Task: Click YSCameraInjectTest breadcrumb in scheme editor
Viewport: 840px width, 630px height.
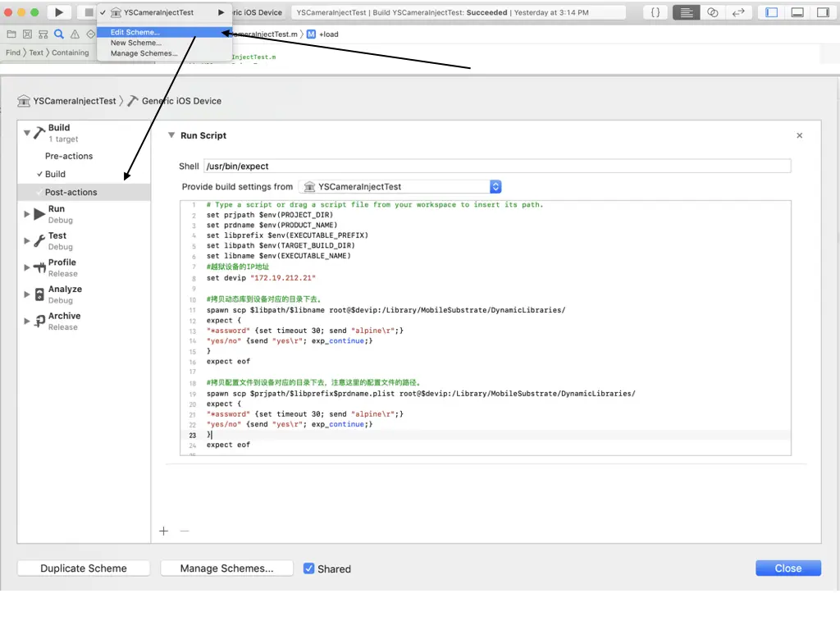Action: point(75,101)
